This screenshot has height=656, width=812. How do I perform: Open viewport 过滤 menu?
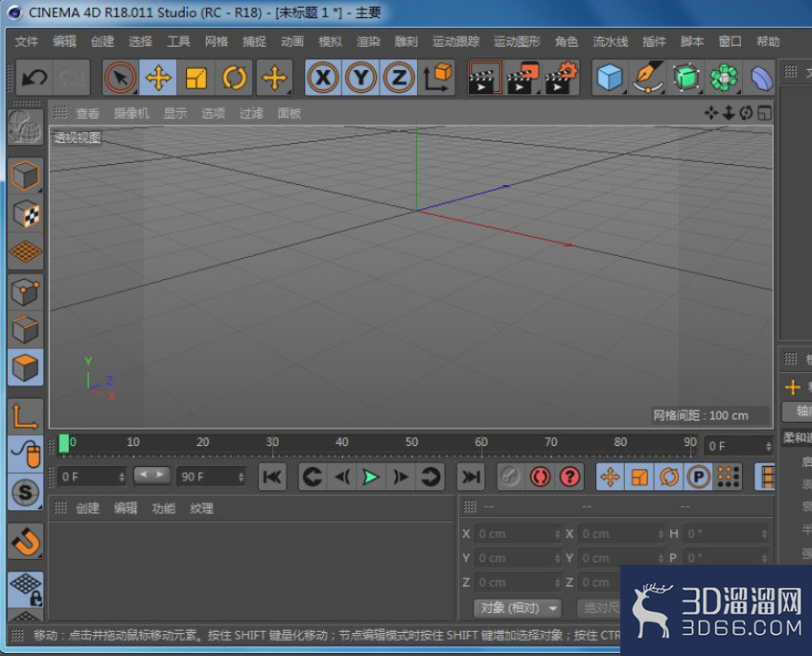pos(251,113)
